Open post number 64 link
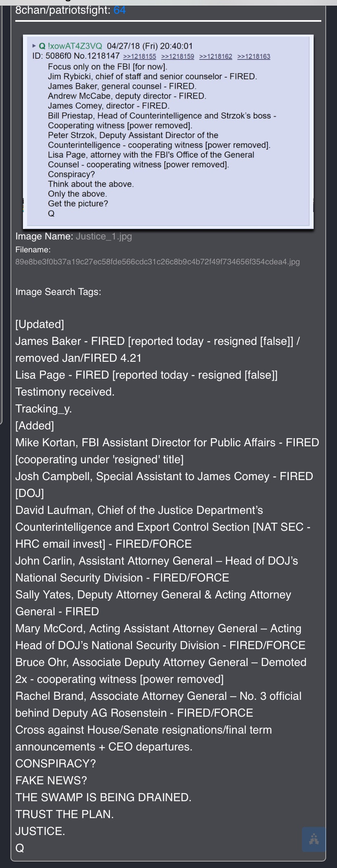The width and height of the screenshot is (337, 868). 120,10
